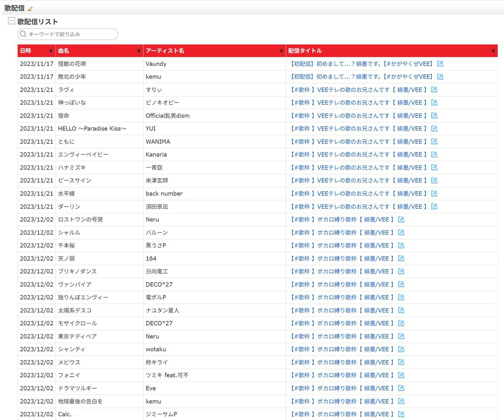504x420 pixels.
Task: Open external link icon in 地球最後の告白を row
Action: [401, 402]
